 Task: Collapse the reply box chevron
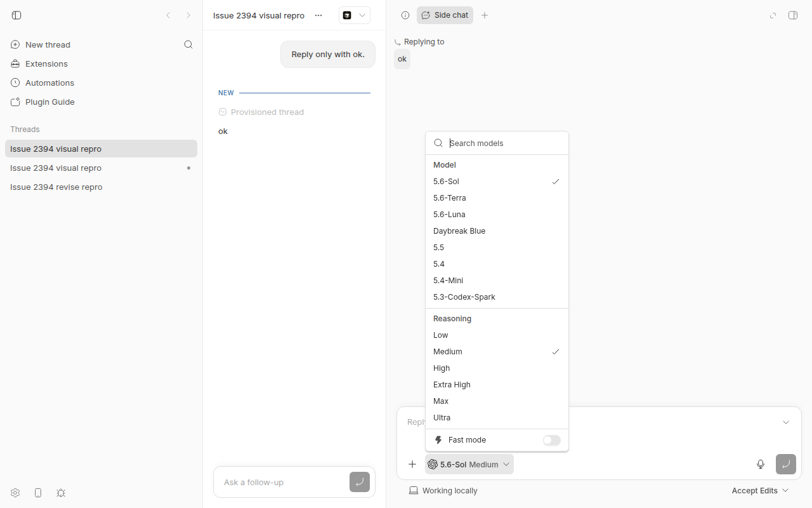tap(786, 422)
